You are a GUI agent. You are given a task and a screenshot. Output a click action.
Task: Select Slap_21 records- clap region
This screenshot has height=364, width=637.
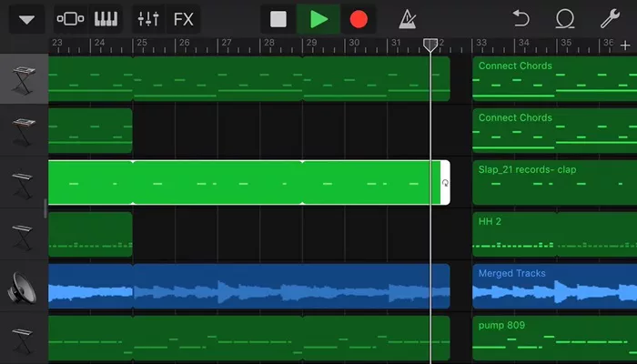pyautogui.click(x=555, y=183)
